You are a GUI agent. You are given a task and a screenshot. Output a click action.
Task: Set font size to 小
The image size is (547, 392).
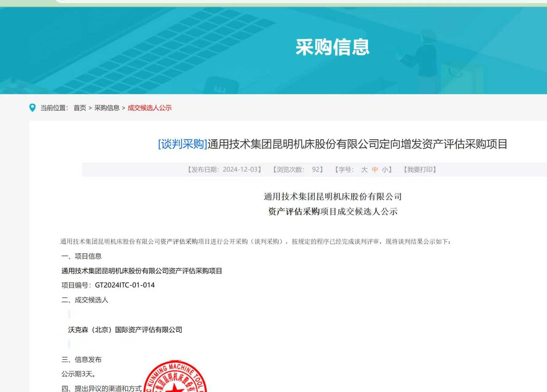385,170
